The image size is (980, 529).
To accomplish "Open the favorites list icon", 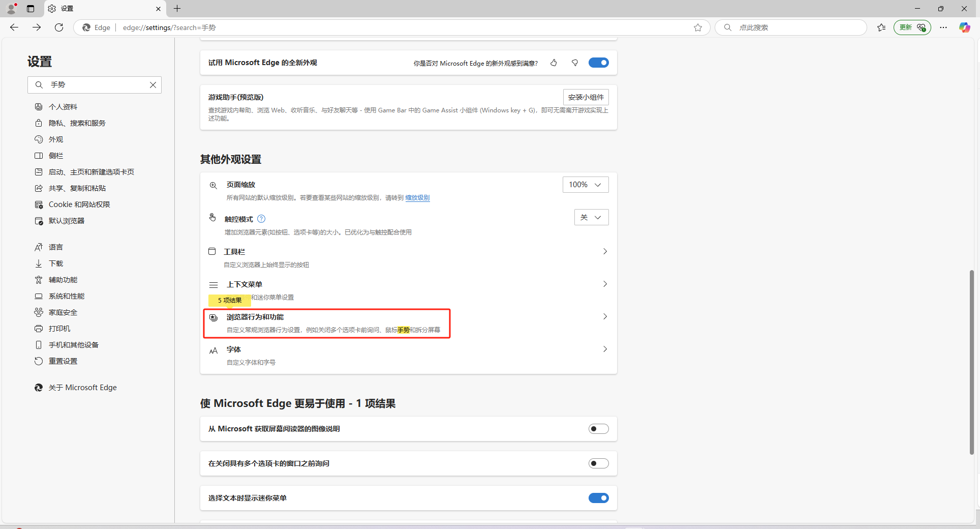I will click(x=881, y=27).
